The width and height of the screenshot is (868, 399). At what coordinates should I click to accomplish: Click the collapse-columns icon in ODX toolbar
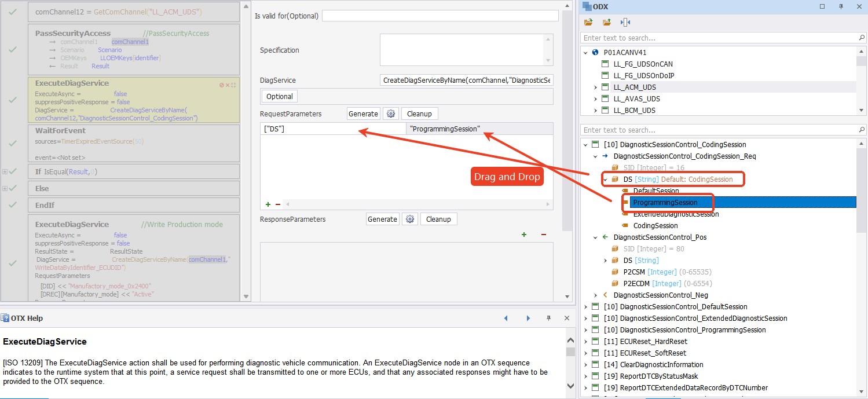click(x=625, y=23)
